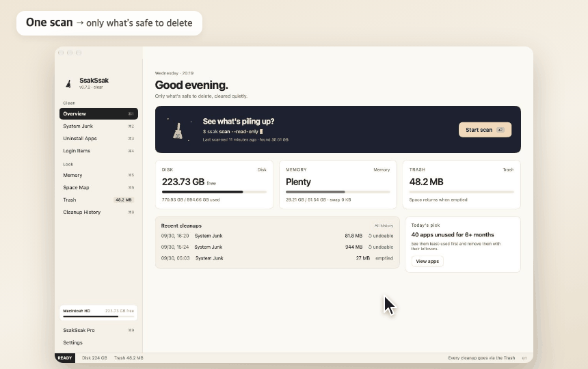Click the Disk usage progress bar
Viewport: 588px width, 369px height.
(x=214, y=192)
